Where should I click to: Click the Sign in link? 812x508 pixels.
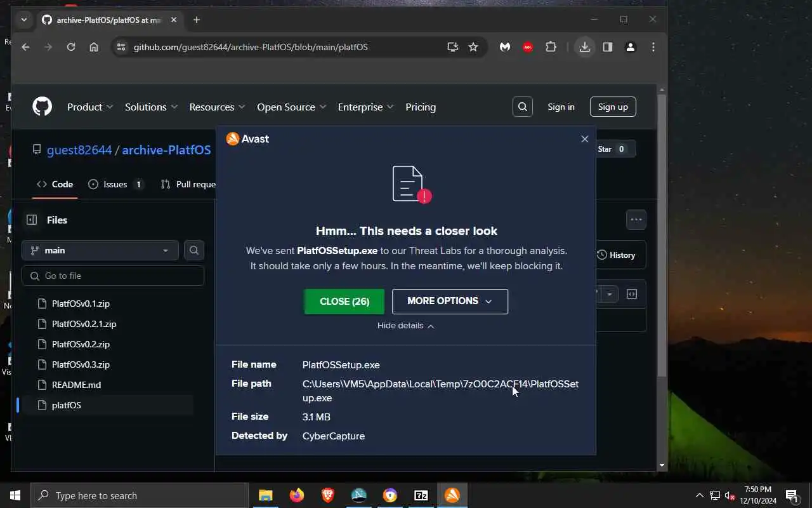pyautogui.click(x=561, y=107)
